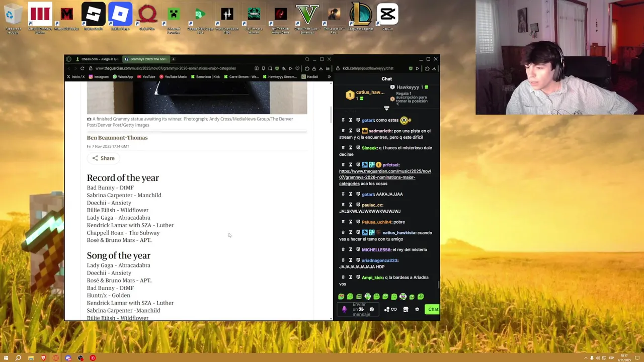
Task: Click the tab search magnifier icon
Action: click(307, 59)
